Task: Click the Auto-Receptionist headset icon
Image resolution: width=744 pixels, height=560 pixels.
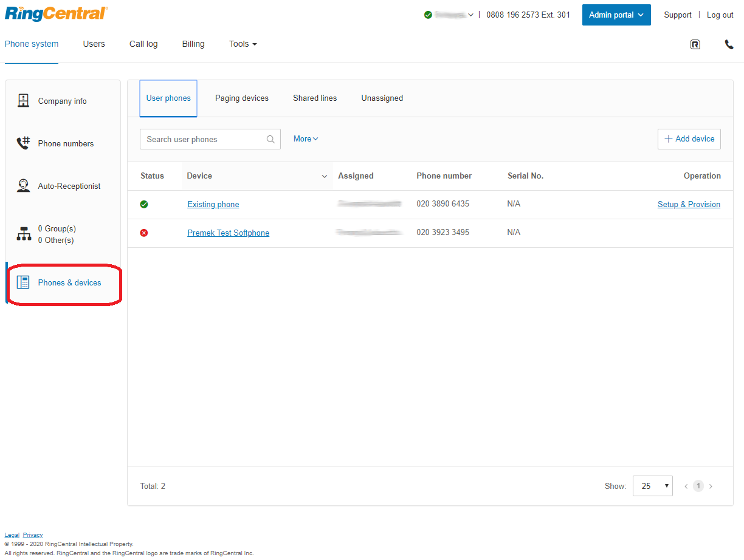Action: click(23, 186)
